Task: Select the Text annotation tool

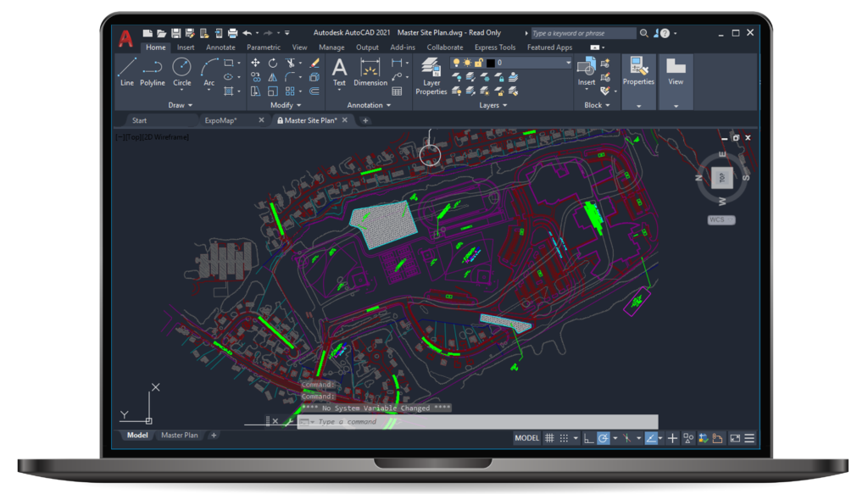Action: click(x=339, y=70)
